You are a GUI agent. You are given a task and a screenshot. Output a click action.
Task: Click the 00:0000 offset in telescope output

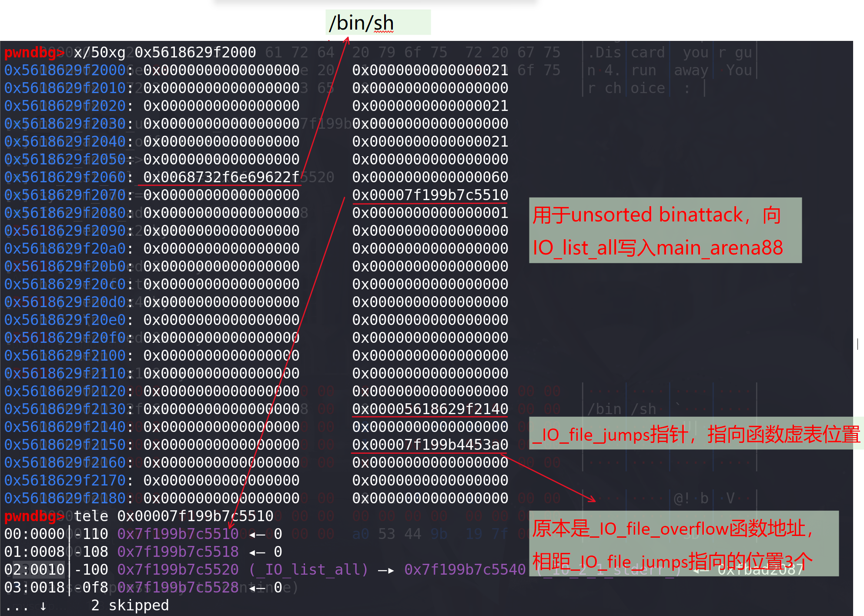(x=34, y=534)
